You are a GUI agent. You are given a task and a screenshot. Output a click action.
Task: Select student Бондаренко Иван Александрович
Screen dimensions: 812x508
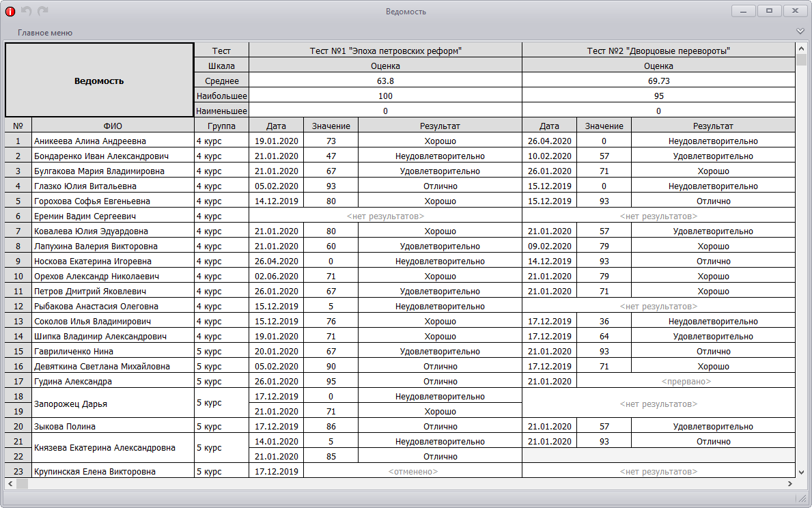point(113,156)
